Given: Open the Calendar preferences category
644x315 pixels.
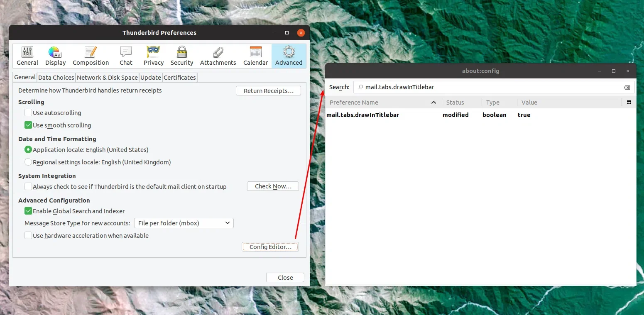Looking at the screenshot, I should pos(255,56).
